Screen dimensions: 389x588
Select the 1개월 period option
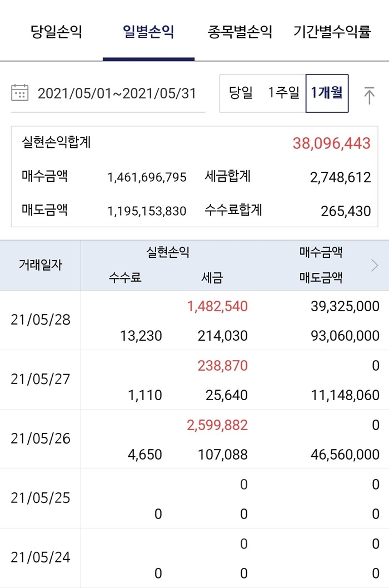pyautogui.click(x=327, y=93)
